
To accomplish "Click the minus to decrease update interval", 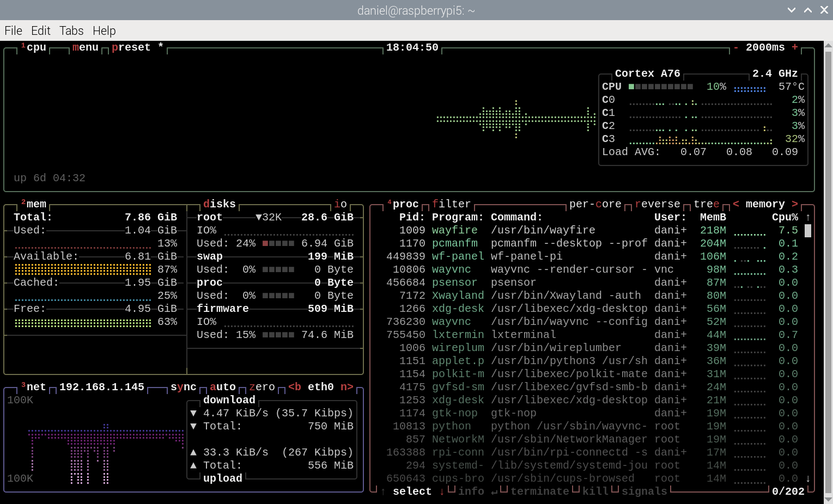I will click(x=735, y=48).
